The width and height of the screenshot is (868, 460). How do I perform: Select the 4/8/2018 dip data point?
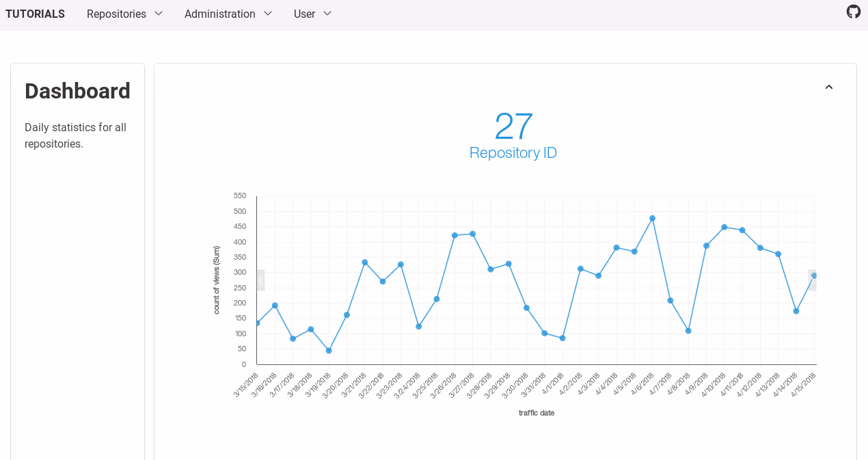(688, 331)
